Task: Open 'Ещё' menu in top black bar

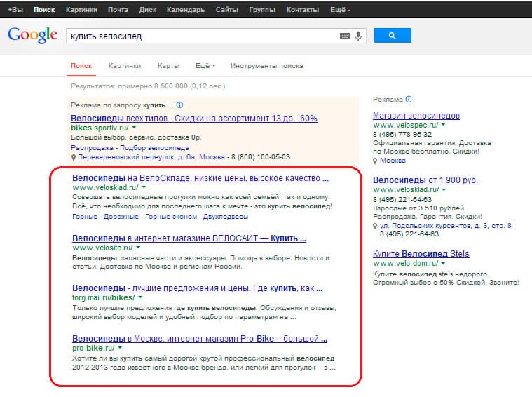Action: click(x=341, y=10)
